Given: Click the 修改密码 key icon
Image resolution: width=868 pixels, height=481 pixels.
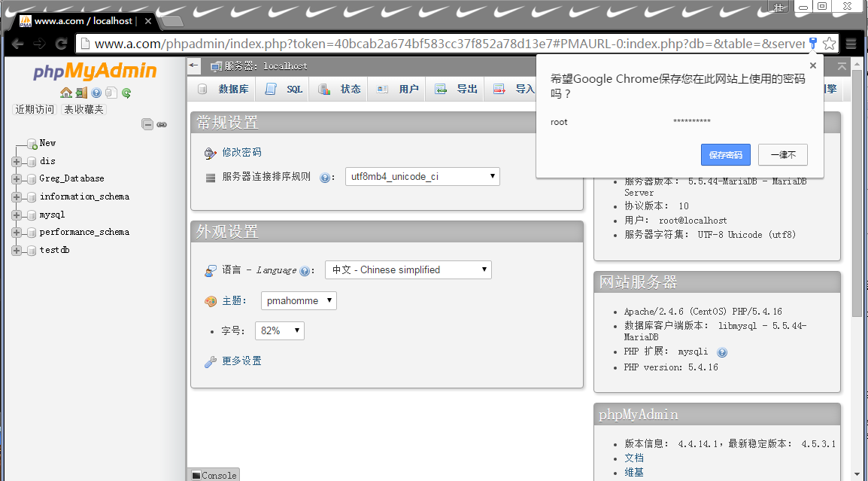Looking at the screenshot, I should click(x=211, y=153).
